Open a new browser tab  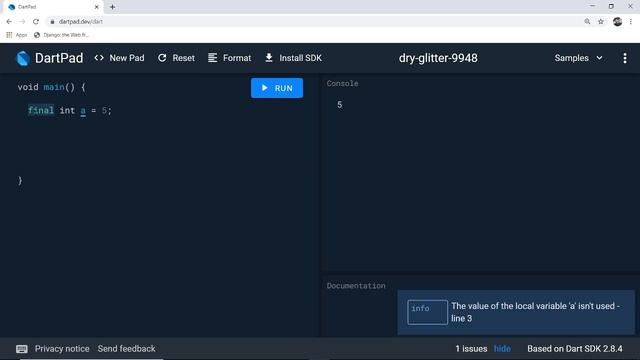[112, 7]
